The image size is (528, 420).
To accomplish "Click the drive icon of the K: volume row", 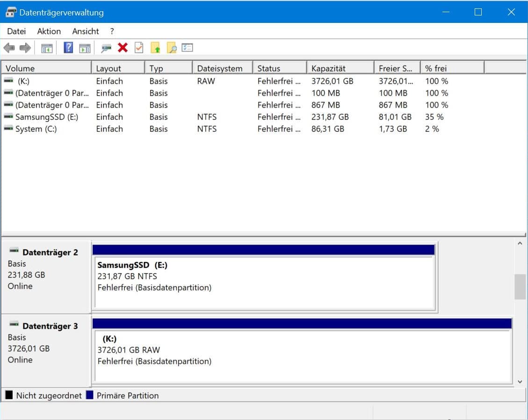I will (8, 80).
